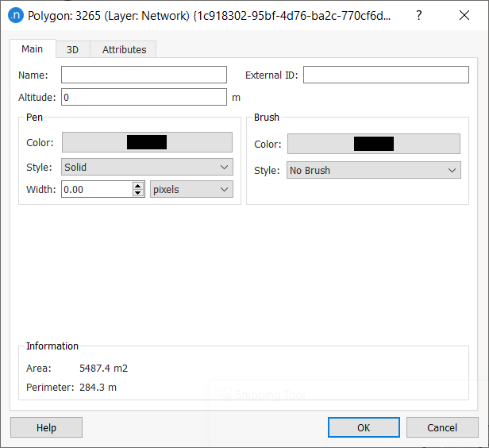This screenshot has width=489, height=448.
Task: Click the application icon in the title bar
Action: [15, 16]
